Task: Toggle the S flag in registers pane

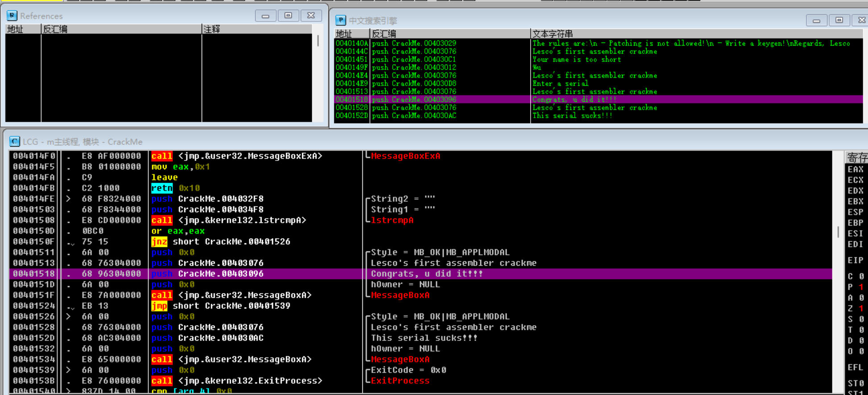Action: pos(856,319)
